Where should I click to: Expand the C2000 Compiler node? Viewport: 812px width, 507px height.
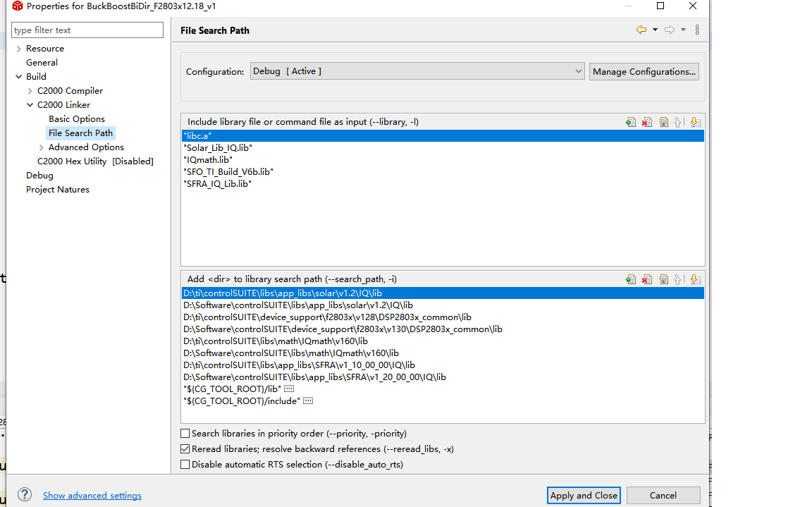tap(30, 91)
